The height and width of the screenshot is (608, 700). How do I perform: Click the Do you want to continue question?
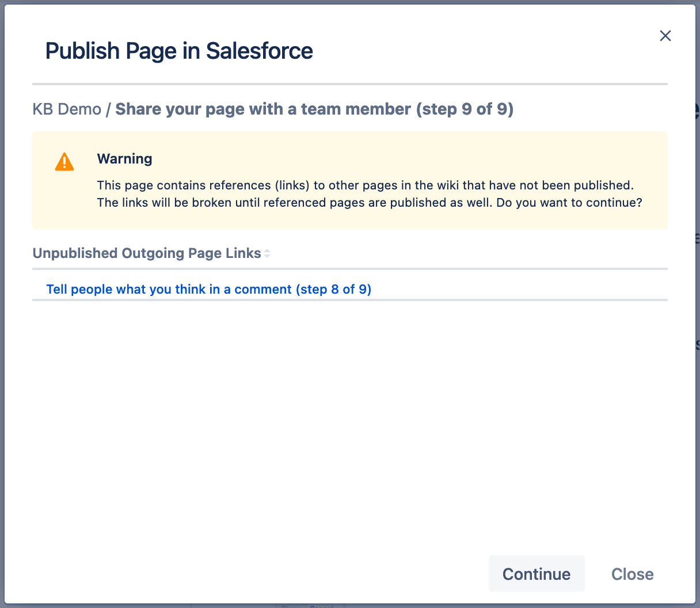(569, 203)
